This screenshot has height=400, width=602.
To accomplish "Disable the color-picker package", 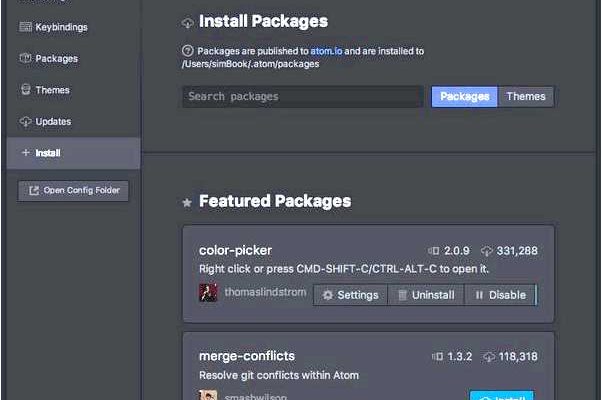I will click(501, 295).
